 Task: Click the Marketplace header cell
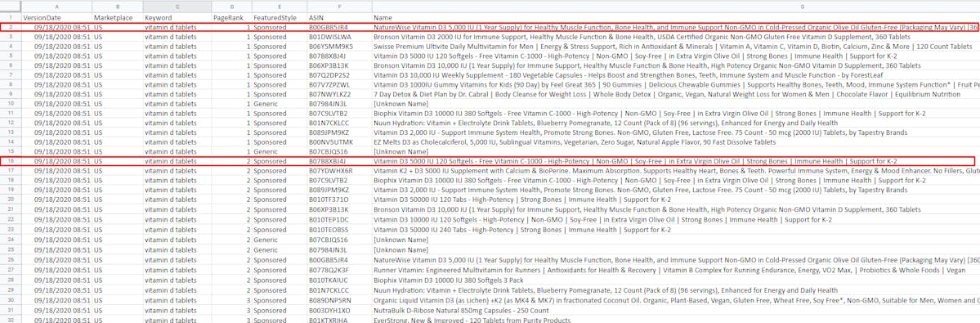pos(118,18)
